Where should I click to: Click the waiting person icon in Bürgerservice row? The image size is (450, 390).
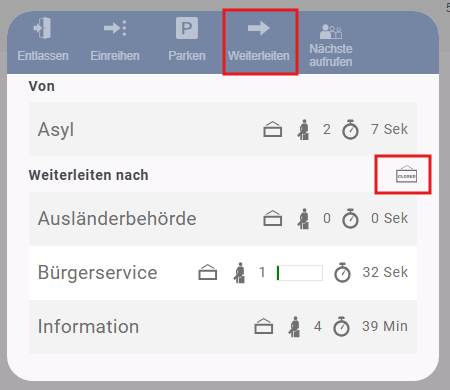point(239,273)
